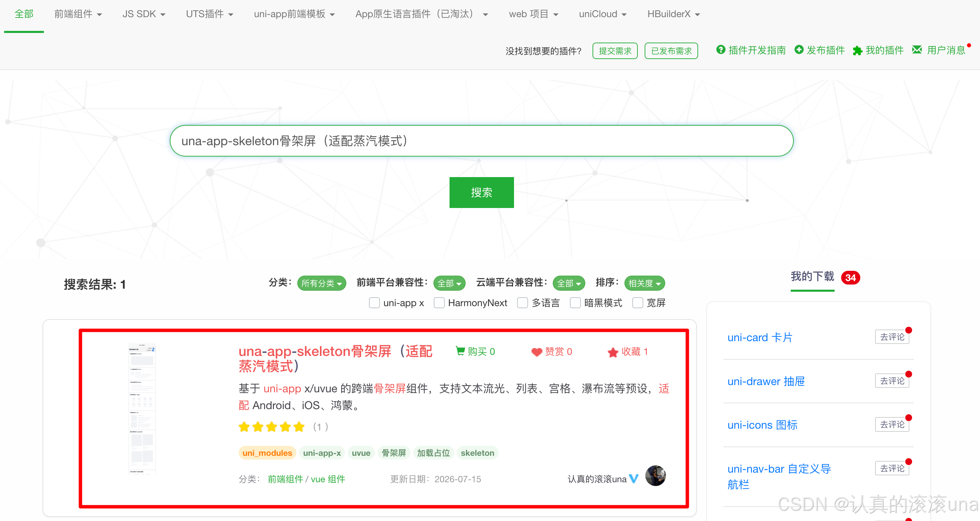Expand the JS SDK dropdown
The width and height of the screenshot is (980, 521).
coord(144,14)
